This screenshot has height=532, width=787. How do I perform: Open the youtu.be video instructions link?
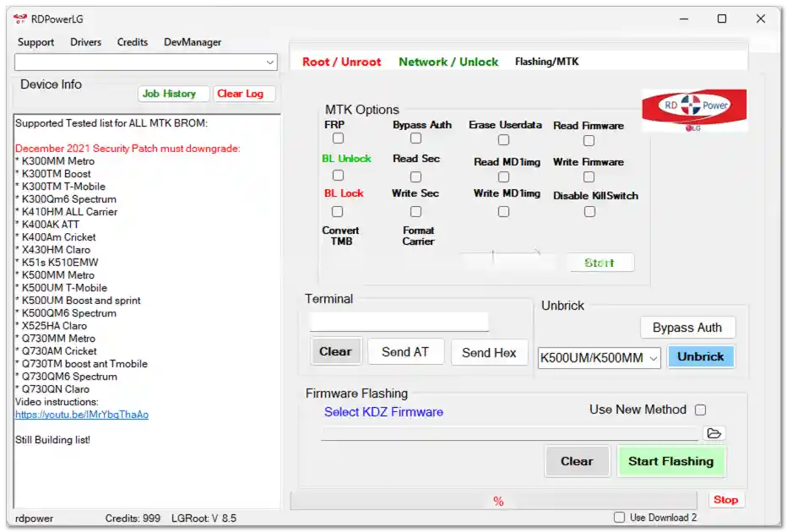pos(82,415)
